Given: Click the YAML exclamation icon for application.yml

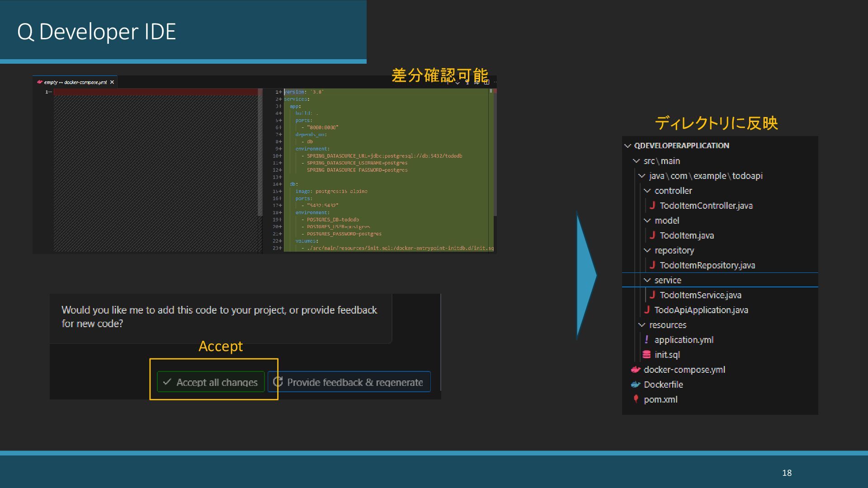Looking at the screenshot, I should tap(646, 339).
